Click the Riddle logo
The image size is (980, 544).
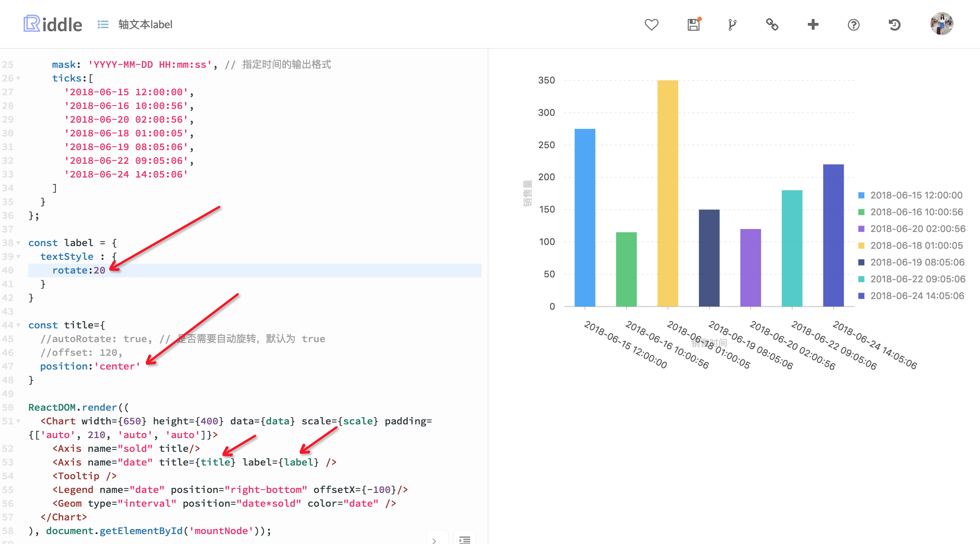click(x=53, y=24)
